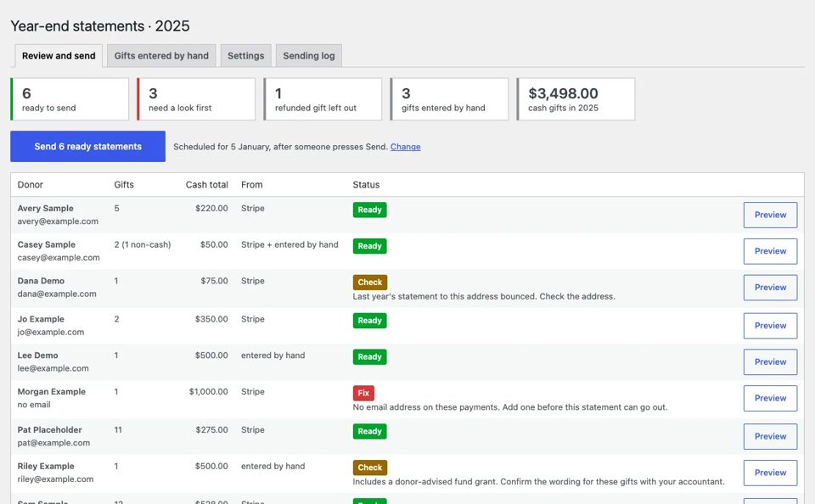Click the 11 gifts count for Pat

[118, 429]
